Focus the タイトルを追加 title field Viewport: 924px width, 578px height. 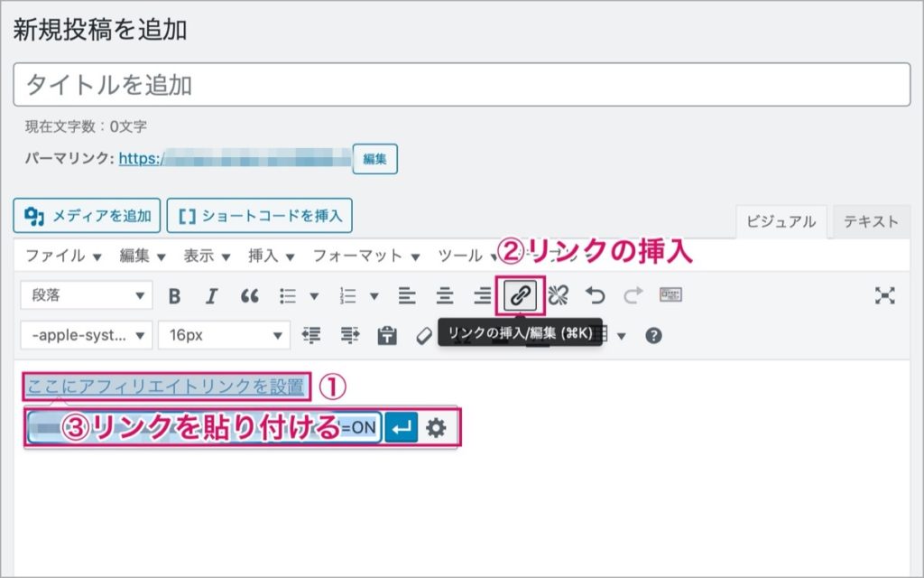[462, 85]
